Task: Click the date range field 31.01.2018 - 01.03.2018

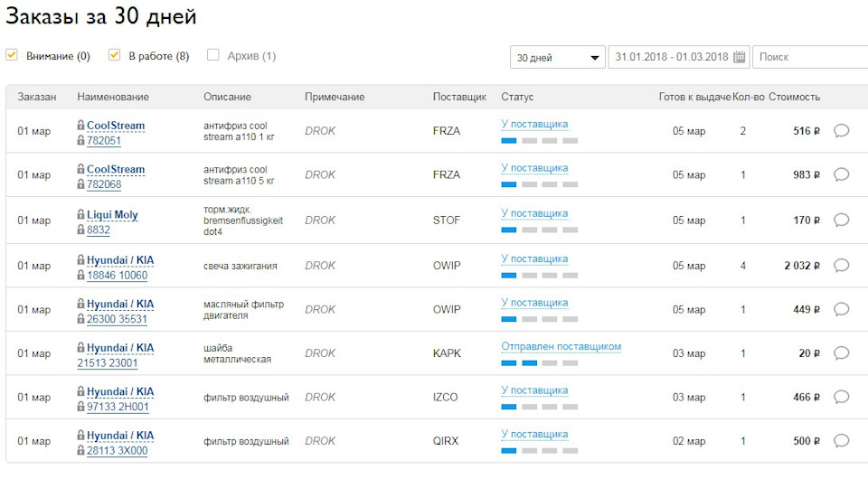Action: (679, 57)
